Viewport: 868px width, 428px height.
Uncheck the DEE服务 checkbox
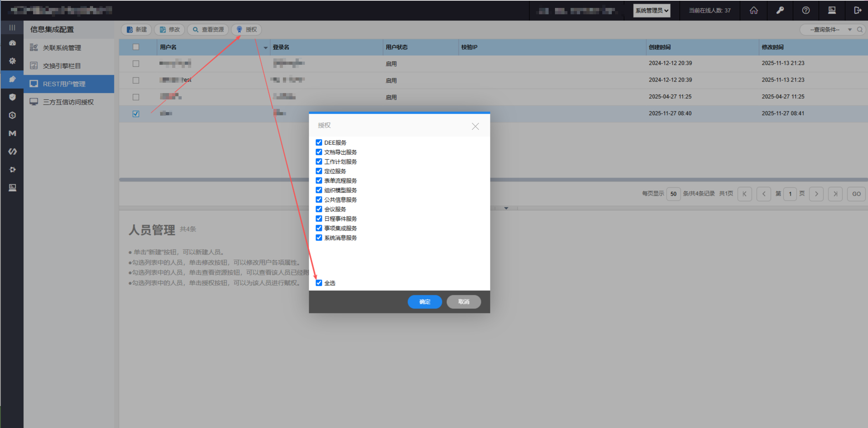(x=319, y=142)
